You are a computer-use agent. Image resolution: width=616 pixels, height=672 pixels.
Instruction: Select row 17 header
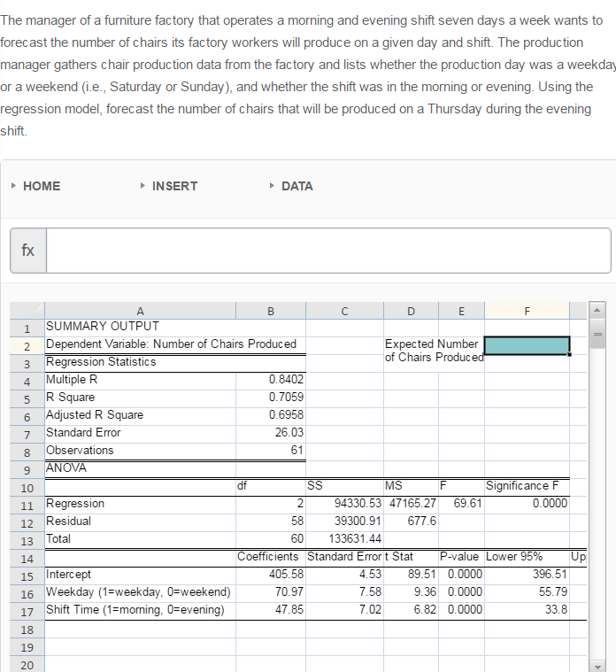[27, 612]
